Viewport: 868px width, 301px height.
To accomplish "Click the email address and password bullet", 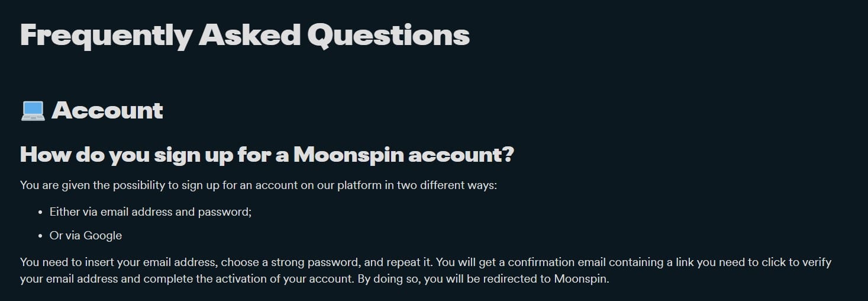I will click(x=151, y=212).
